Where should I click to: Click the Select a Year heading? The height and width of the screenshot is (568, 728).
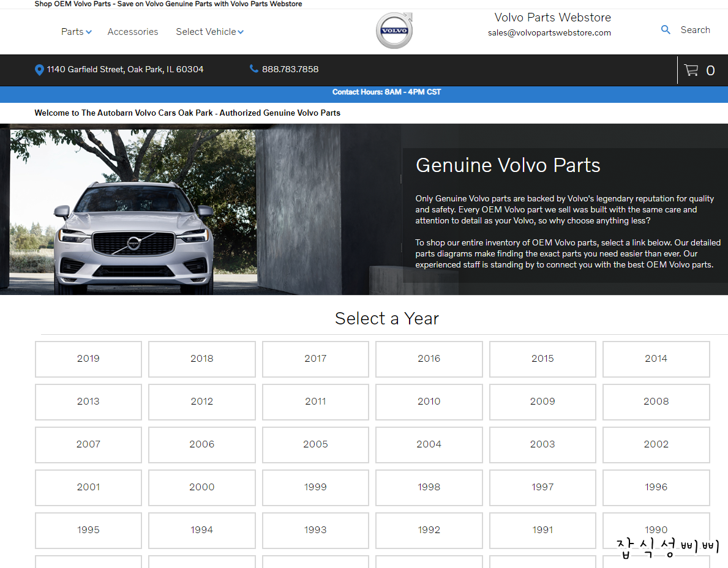pos(387,318)
